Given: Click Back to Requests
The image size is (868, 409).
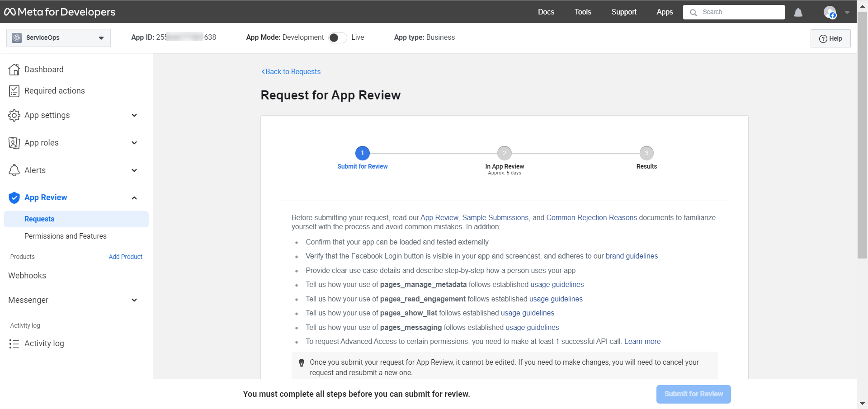Looking at the screenshot, I should point(291,71).
